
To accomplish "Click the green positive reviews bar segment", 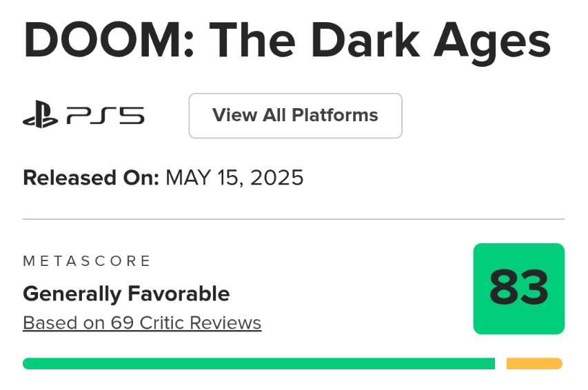I will point(258,363).
